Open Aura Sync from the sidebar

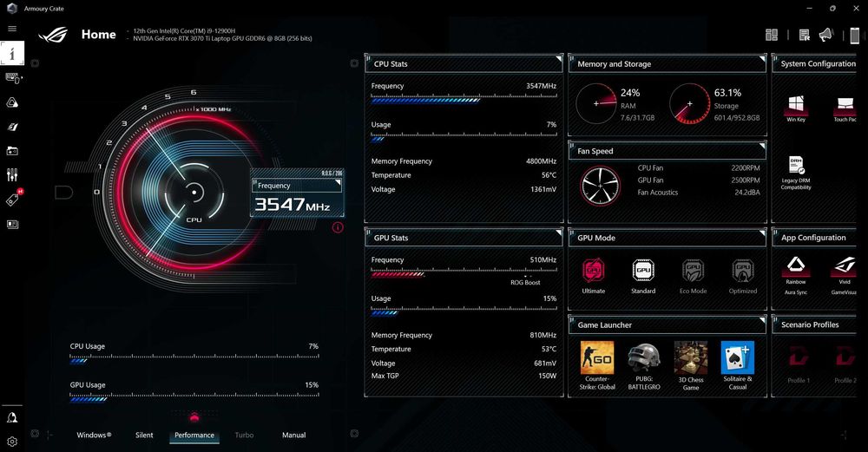click(x=12, y=102)
